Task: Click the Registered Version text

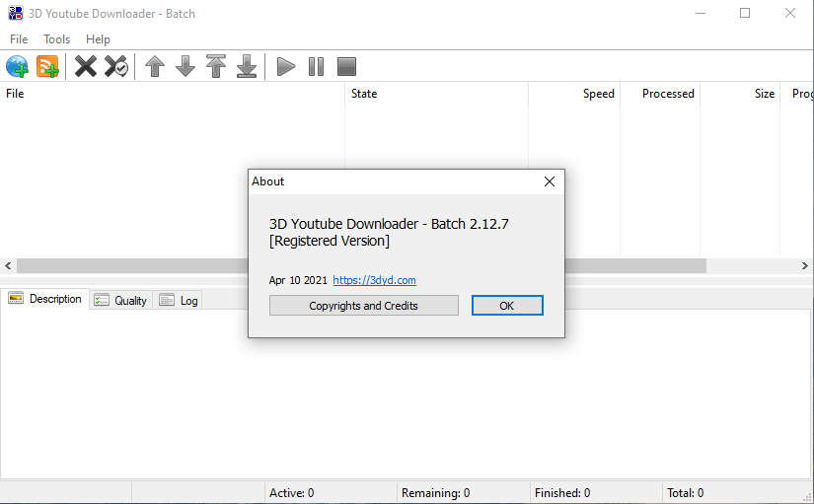Action: 330,241
